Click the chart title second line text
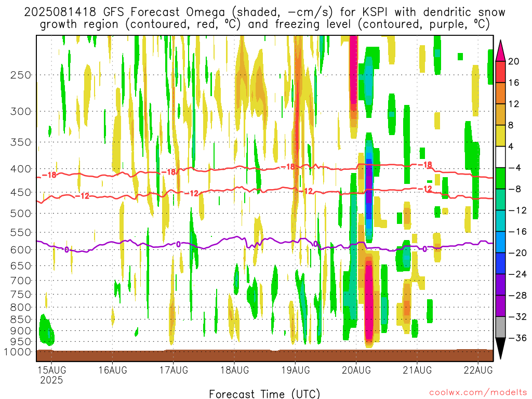 [x=264, y=24]
